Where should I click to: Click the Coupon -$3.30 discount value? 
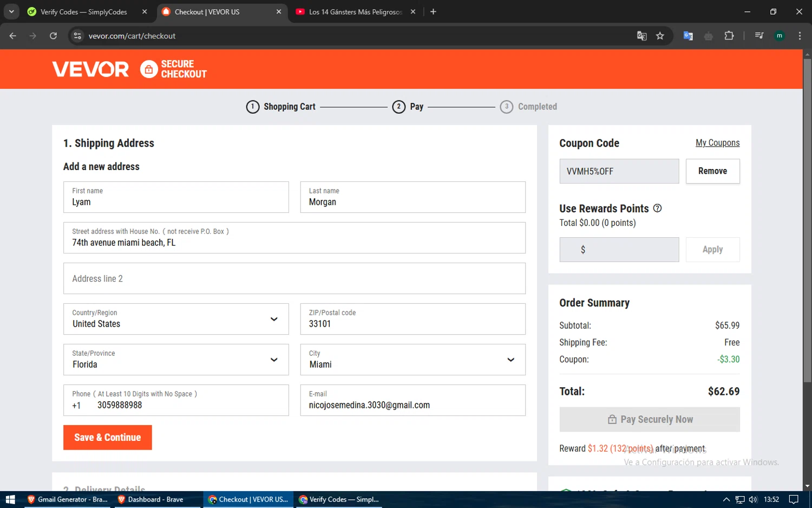point(729,359)
